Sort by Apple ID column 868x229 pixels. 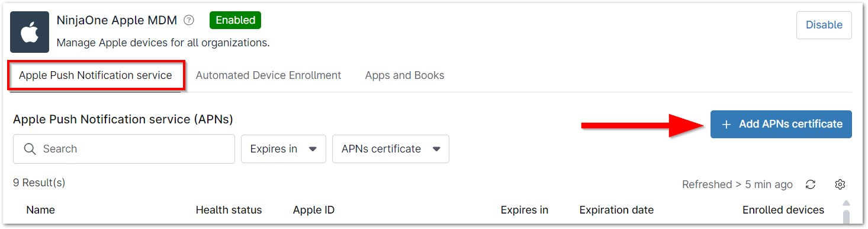click(x=314, y=210)
